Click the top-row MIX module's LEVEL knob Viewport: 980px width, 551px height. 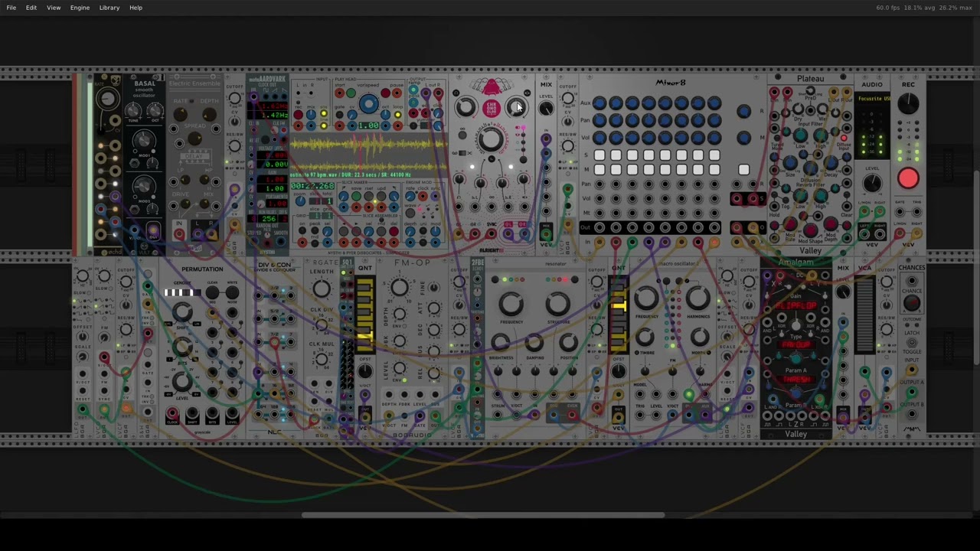click(x=546, y=109)
